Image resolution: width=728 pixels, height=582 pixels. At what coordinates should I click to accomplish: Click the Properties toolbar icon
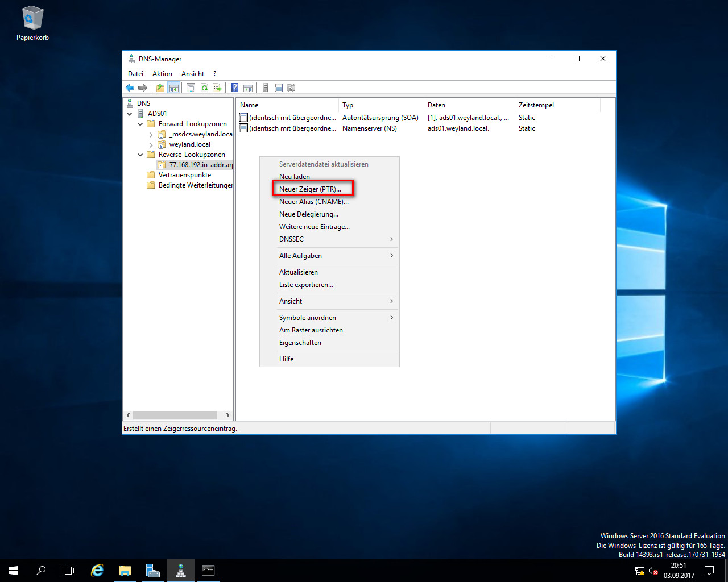[x=191, y=88]
